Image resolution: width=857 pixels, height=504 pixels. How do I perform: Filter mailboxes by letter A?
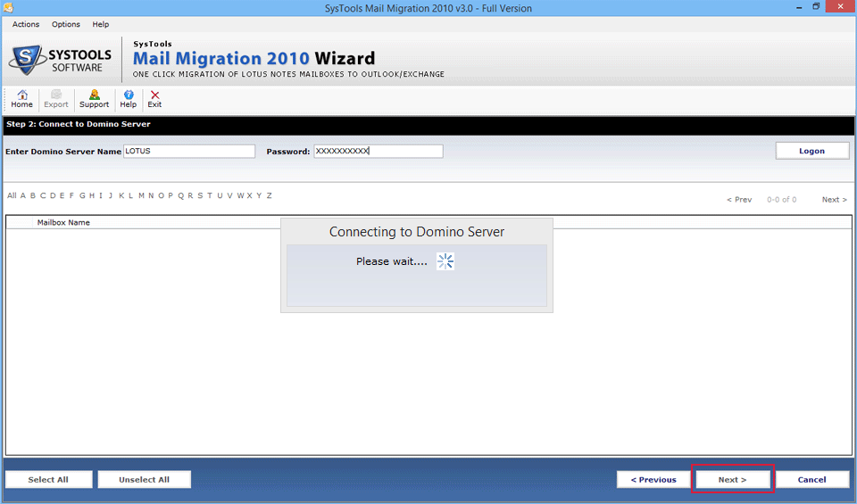point(23,195)
